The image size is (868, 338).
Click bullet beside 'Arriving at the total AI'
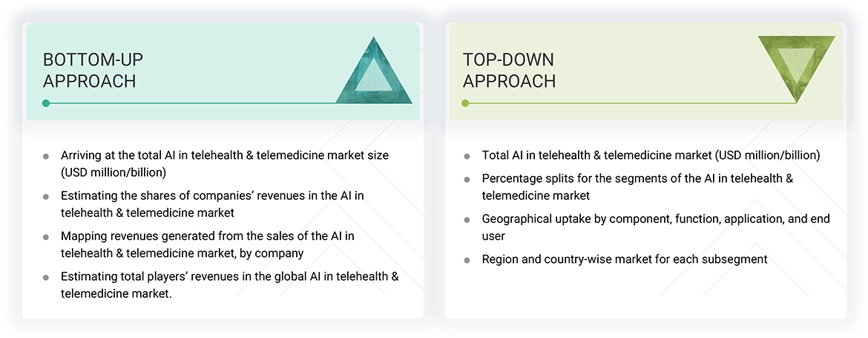pos(46,156)
